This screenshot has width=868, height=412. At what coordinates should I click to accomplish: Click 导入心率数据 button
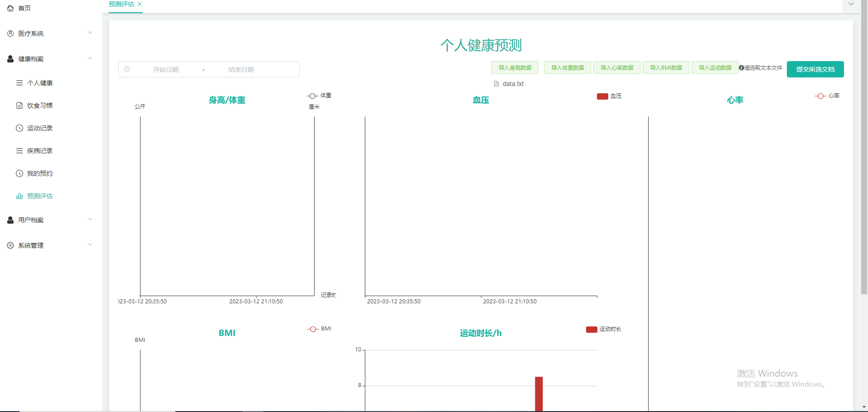tap(617, 67)
